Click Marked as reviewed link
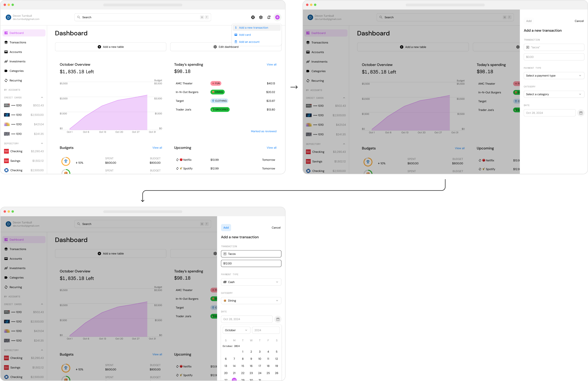The width and height of the screenshot is (588, 381). click(264, 131)
